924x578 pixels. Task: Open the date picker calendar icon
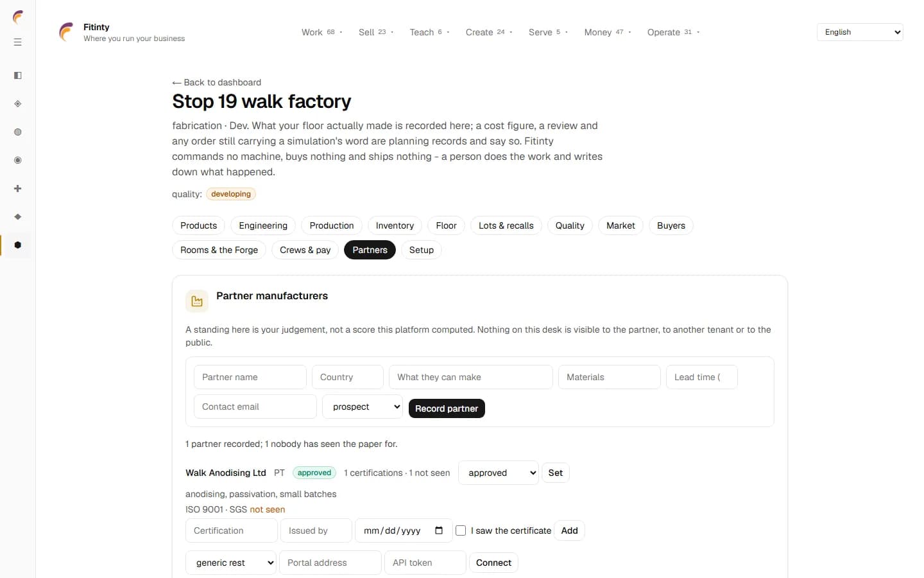coord(439,530)
